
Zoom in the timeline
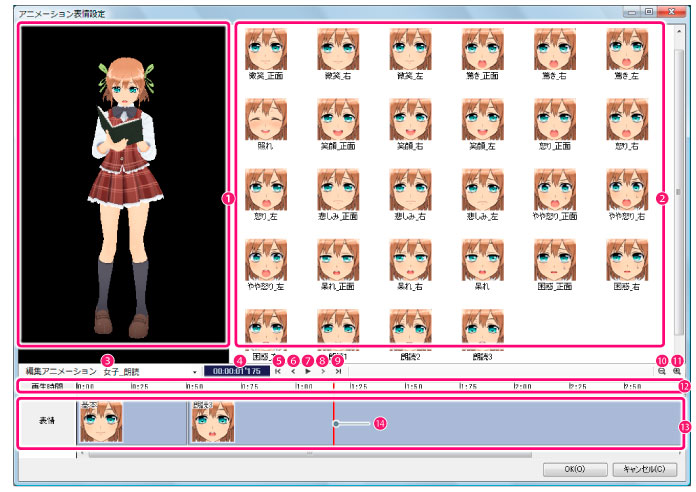click(677, 371)
